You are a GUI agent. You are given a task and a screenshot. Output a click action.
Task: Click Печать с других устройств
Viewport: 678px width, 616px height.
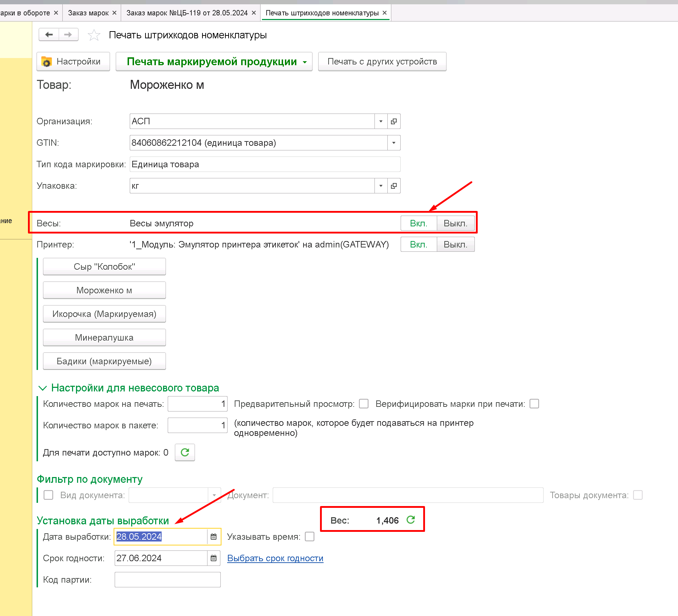tap(382, 62)
